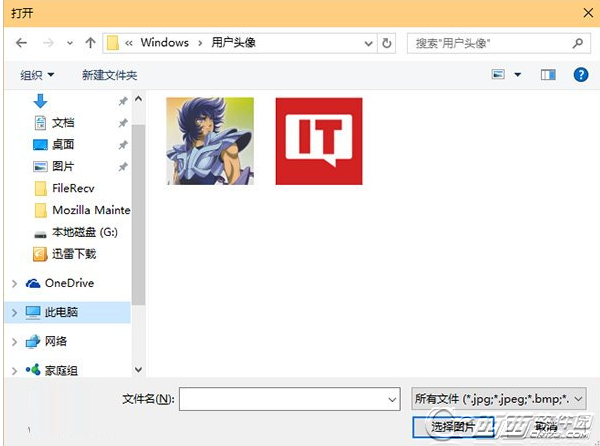600x446 pixels.
Task: Click the forward navigation arrow
Action: (x=48, y=43)
